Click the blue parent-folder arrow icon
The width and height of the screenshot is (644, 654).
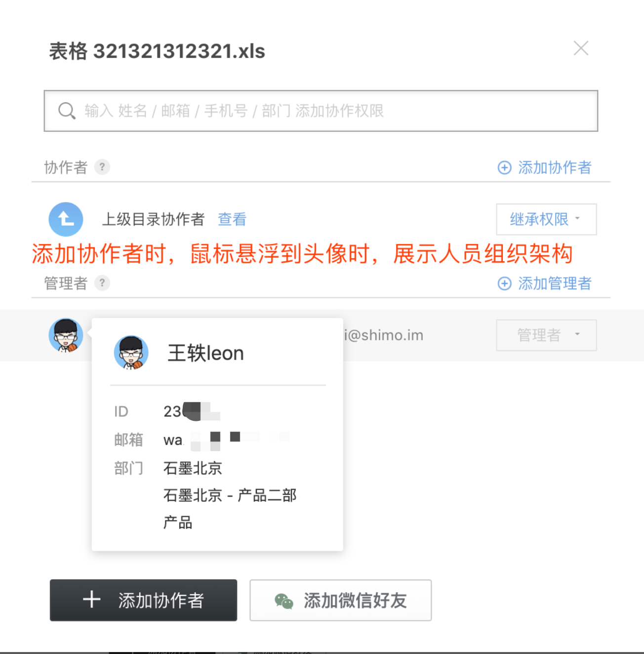[66, 219]
